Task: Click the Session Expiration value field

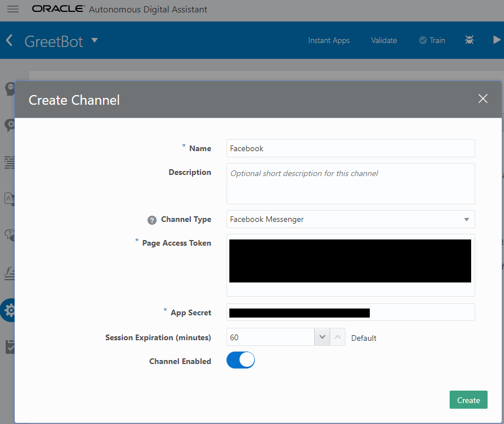Action: [270, 337]
